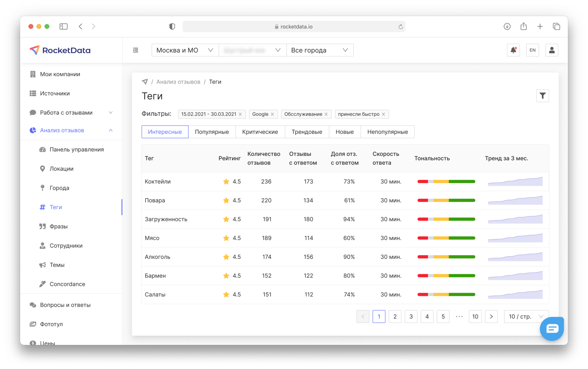Viewport: 588px width, 369px height.
Task: Remove the принесли быстро filter chip
Action: 384,114
